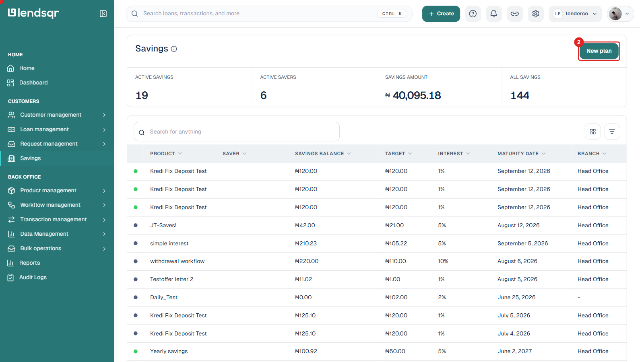The image size is (644, 362).
Task: Open the Yearly savings row
Action: (x=377, y=352)
